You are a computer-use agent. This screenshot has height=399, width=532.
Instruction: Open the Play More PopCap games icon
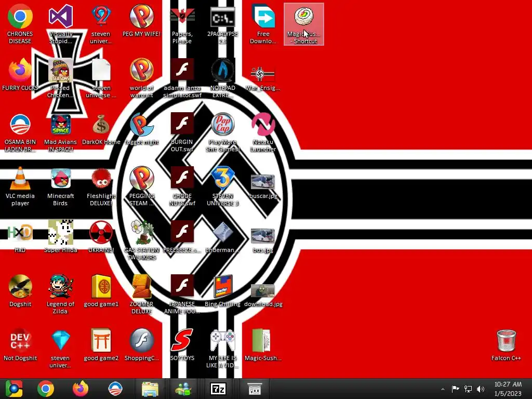tap(222, 132)
